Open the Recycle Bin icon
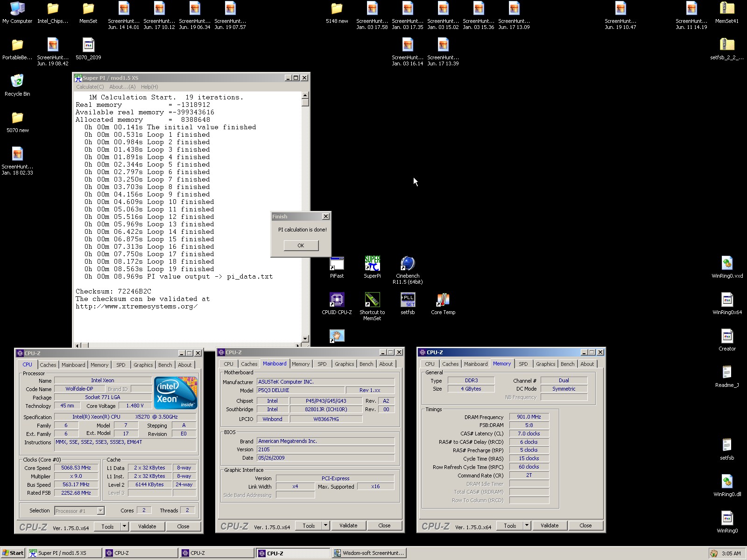 pos(17,85)
